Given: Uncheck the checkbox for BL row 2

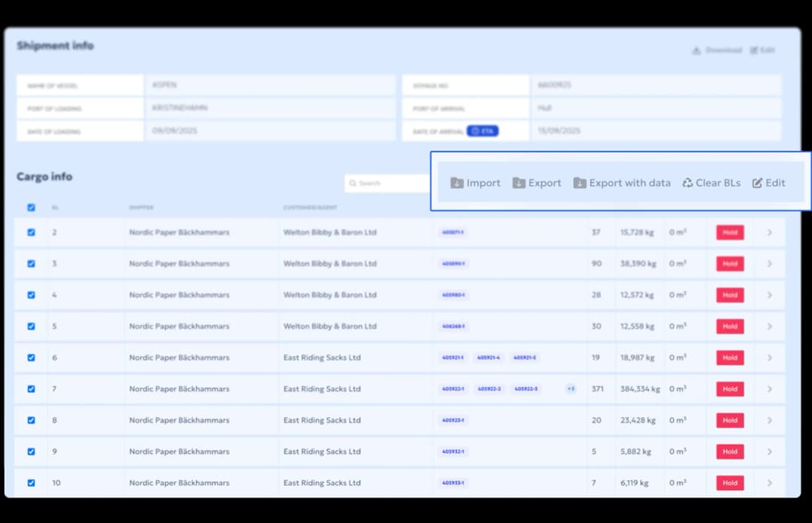Looking at the screenshot, I should (31, 233).
